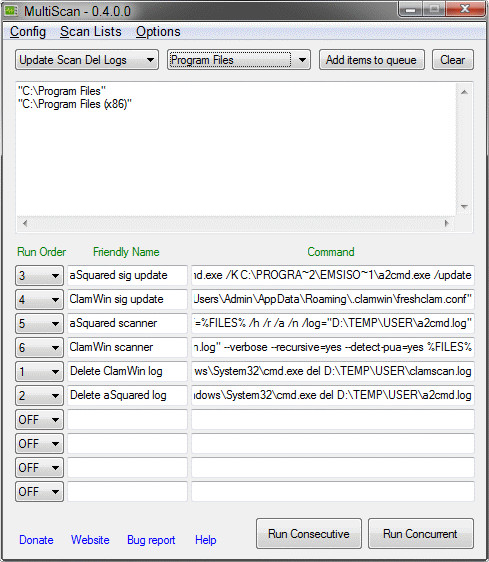The image size is (489, 562).
Task: Open the Scan Lists menu
Action: [91, 32]
